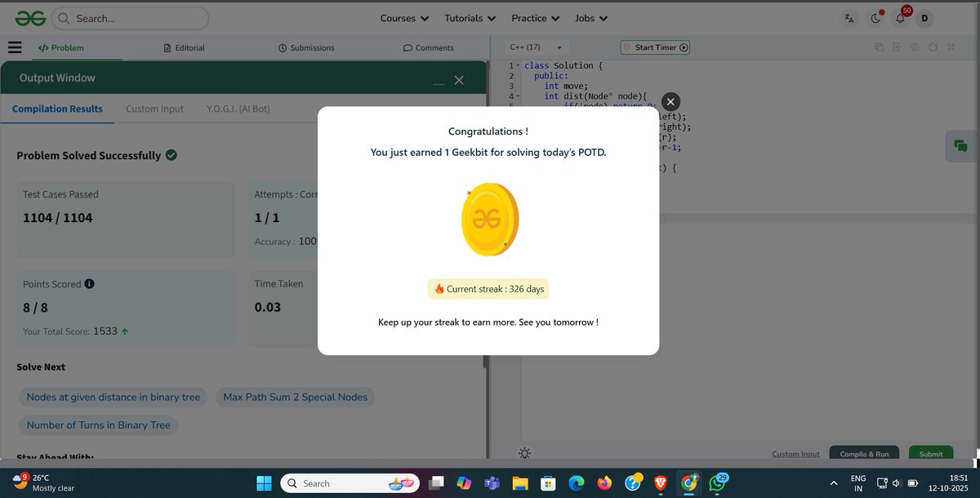Screen dimensions: 980x498
Task: Show hidden system tray icons
Action: coord(833,483)
